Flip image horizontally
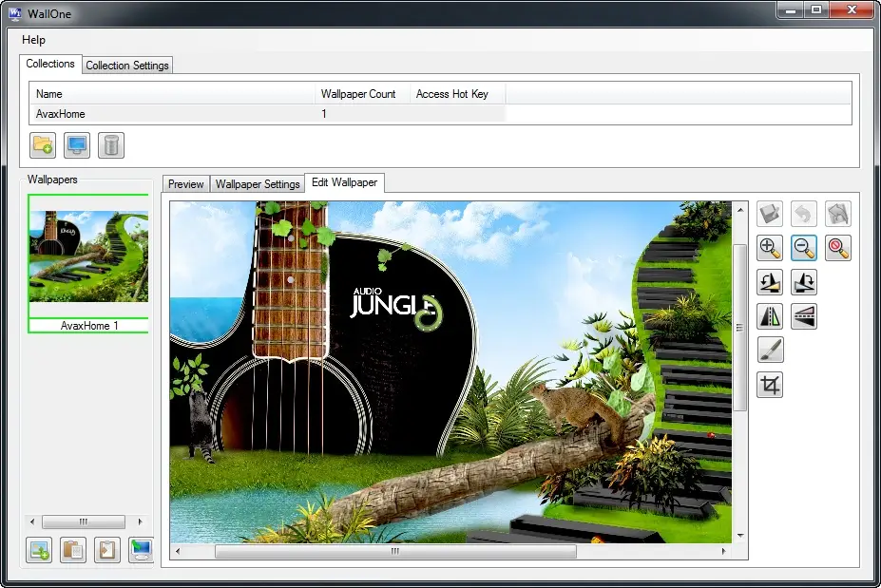The height and width of the screenshot is (588, 881). 770,316
